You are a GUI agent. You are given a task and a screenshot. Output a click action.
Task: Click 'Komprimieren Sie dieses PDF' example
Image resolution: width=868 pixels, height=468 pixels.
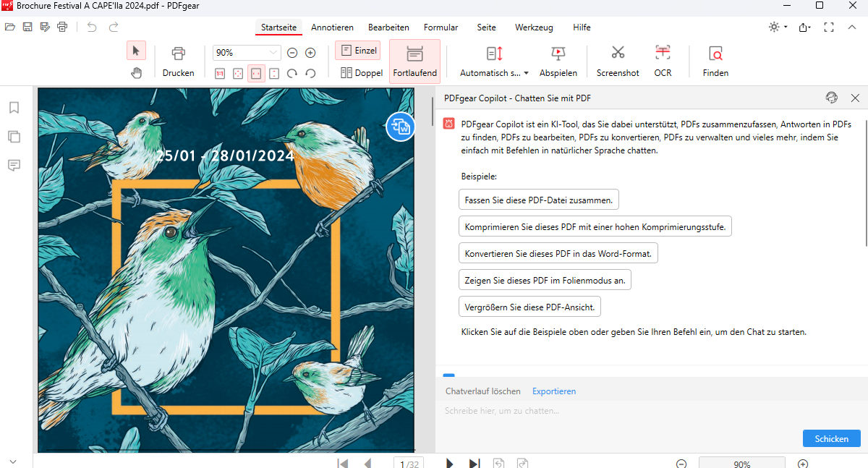pos(596,226)
